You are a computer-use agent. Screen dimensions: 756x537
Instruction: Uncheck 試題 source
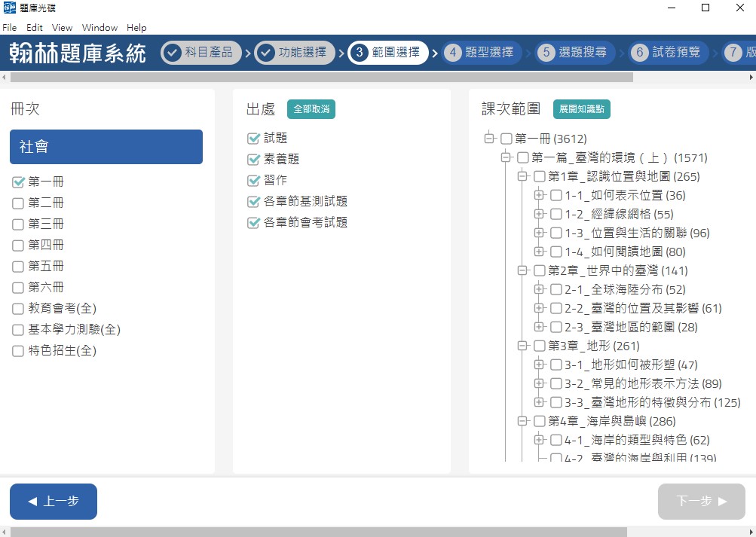point(253,139)
